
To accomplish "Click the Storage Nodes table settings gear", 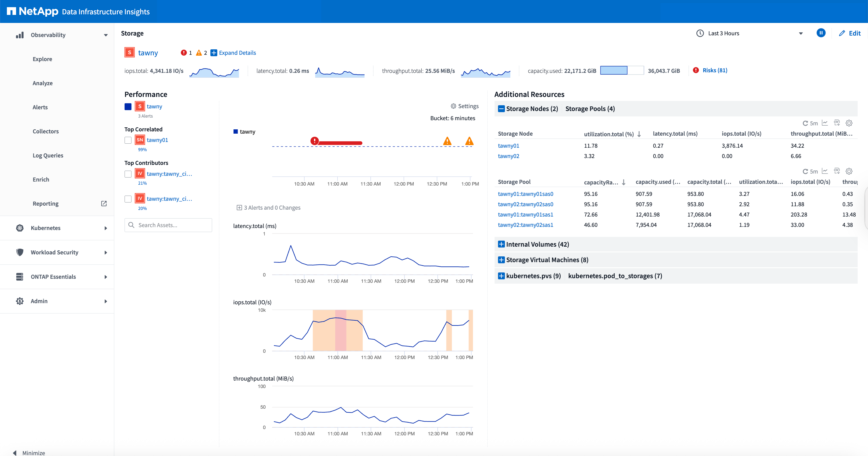I will [849, 123].
